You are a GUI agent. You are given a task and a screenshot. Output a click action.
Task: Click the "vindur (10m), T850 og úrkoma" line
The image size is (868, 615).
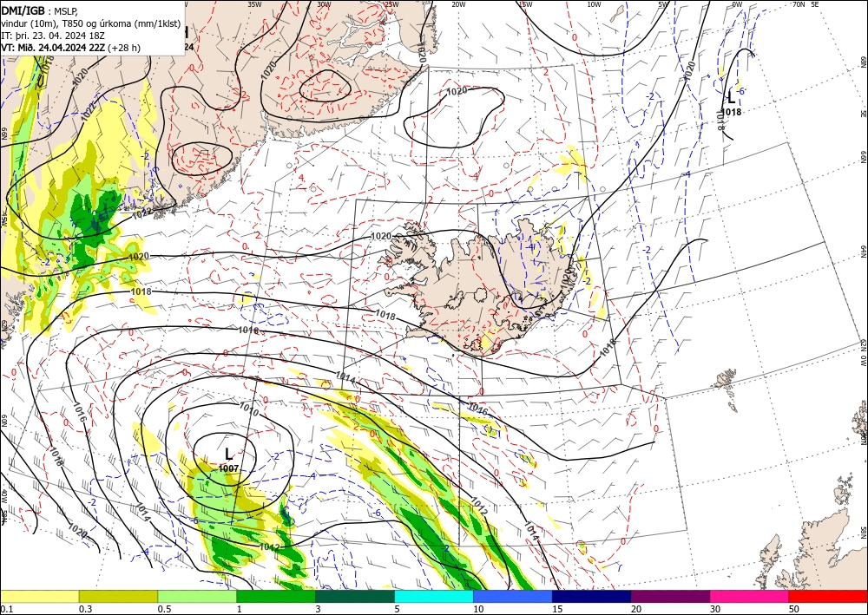tap(91, 23)
